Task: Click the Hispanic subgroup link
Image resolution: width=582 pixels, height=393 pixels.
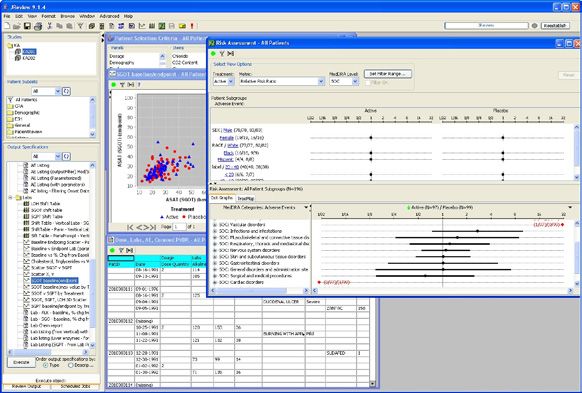Action: point(225,160)
